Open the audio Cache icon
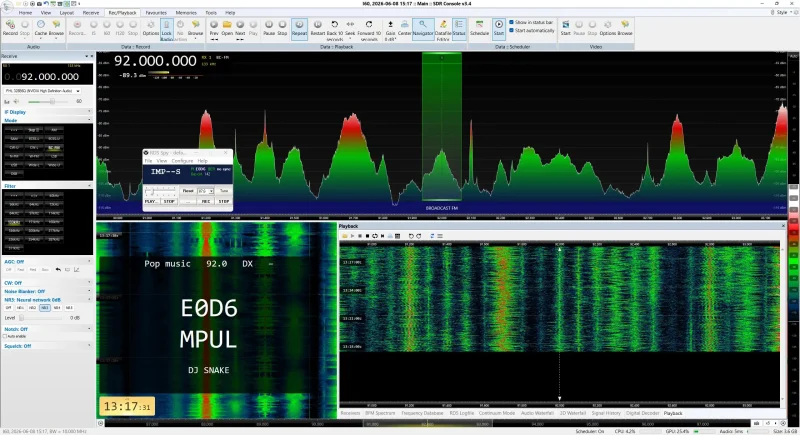The image size is (800, 435). 41,28
